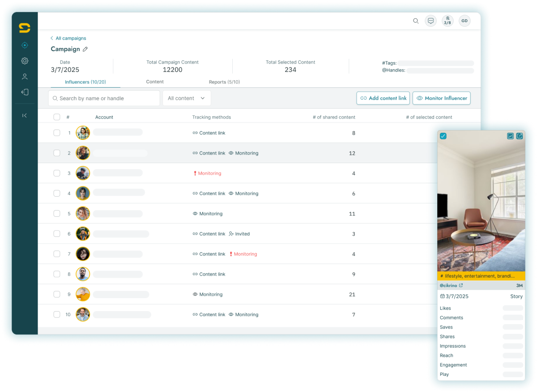
Task: Go back via All campaigns link
Action: (68, 38)
